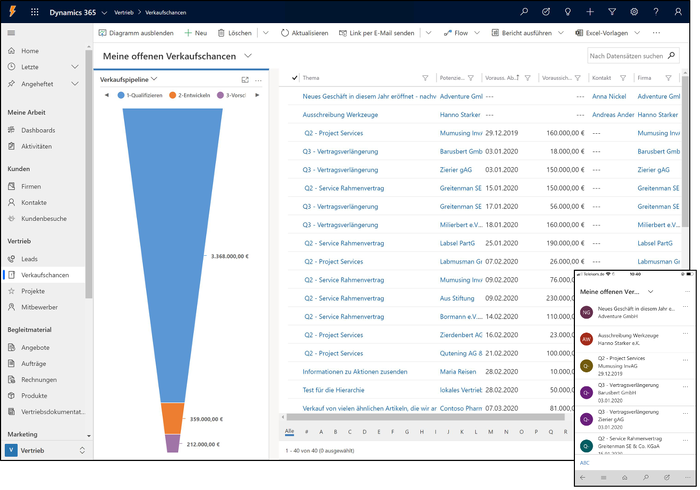Click the orange funnel segment
Image resolution: width=700 pixels, height=490 pixels.
click(x=172, y=418)
